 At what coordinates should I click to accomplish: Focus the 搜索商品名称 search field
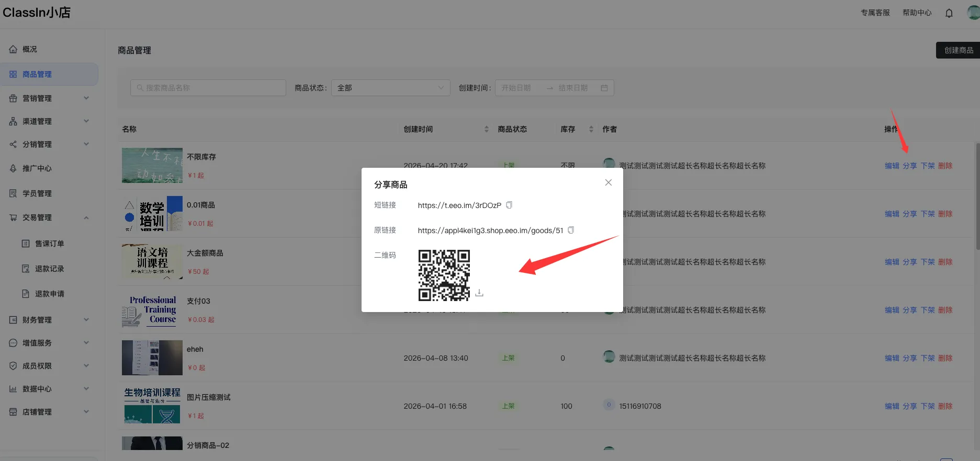208,88
